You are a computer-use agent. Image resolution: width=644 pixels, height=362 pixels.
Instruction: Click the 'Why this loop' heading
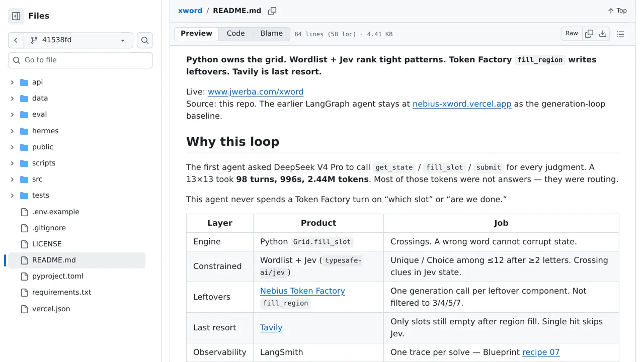pyautogui.click(x=232, y=141)
